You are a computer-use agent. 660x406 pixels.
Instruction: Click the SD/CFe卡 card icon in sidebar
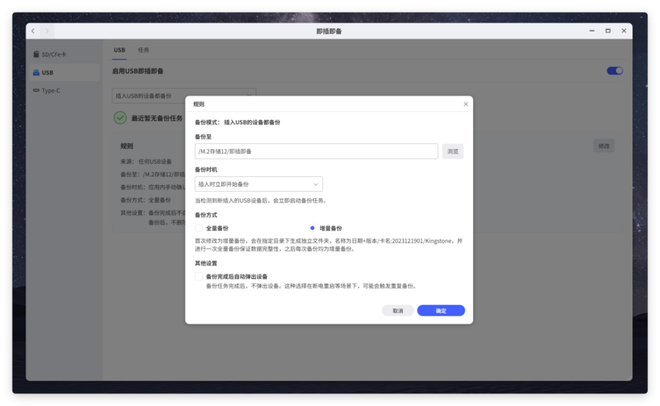point(36,54)
